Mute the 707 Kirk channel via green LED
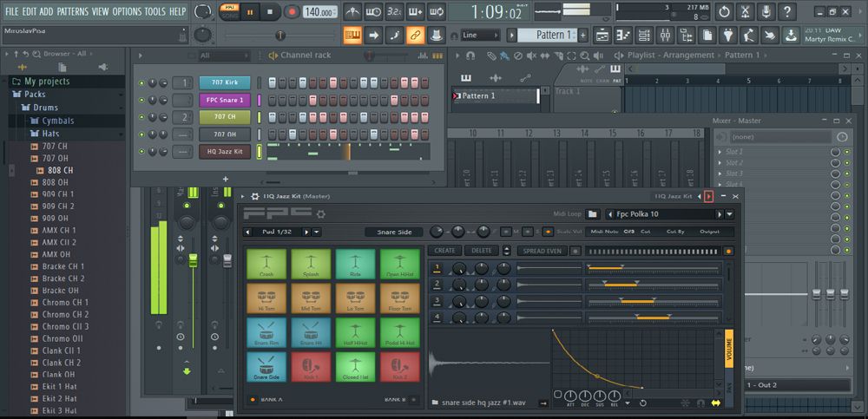The width and height of the screenshot is (868, 419). (141, 82)
